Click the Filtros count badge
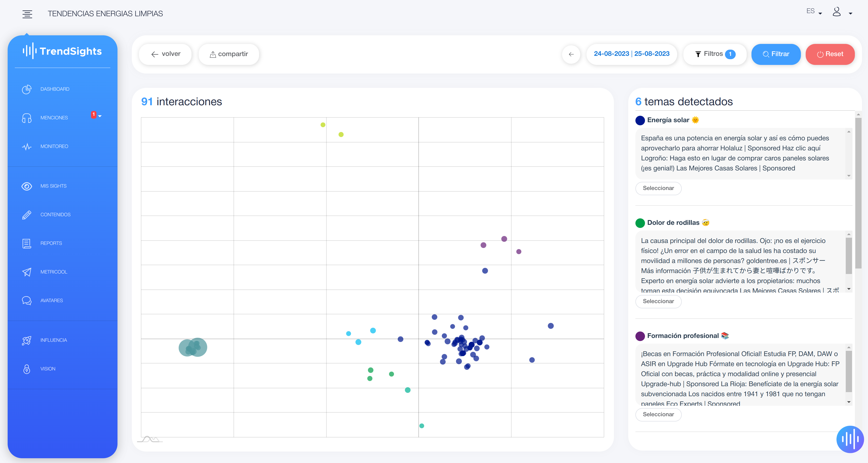Image resolution: width=868 pixels, height=463 pixels. pos(730,54)
